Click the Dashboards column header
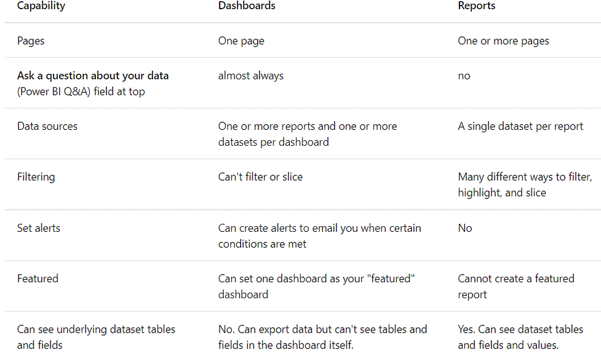 247,6
